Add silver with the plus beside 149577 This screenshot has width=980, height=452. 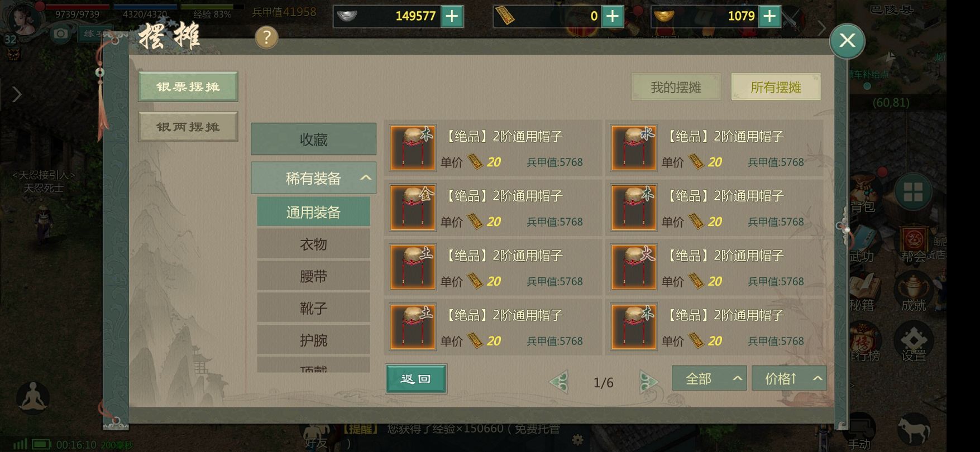[452, 16]
